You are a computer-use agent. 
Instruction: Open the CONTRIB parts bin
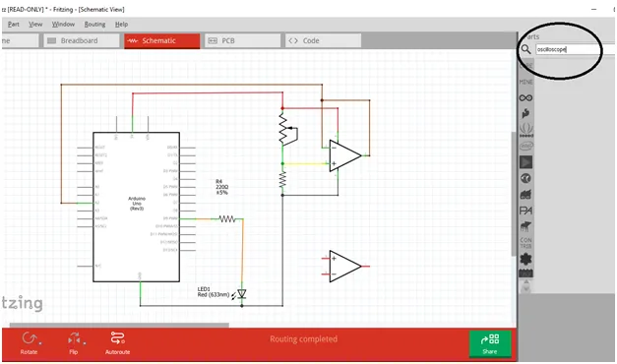click(x=525, y=243)
